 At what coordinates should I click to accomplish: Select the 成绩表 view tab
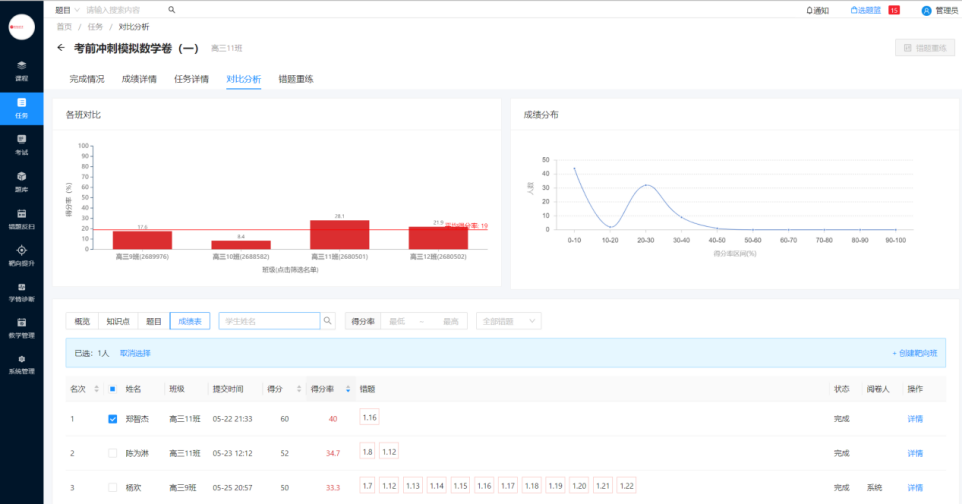(190, 321)
